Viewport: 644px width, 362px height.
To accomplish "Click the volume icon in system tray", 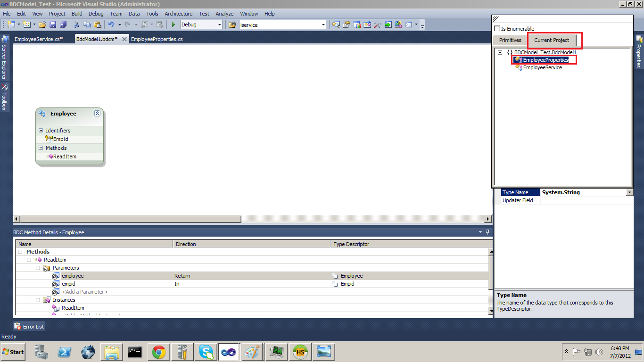I will tap(599, 352).
